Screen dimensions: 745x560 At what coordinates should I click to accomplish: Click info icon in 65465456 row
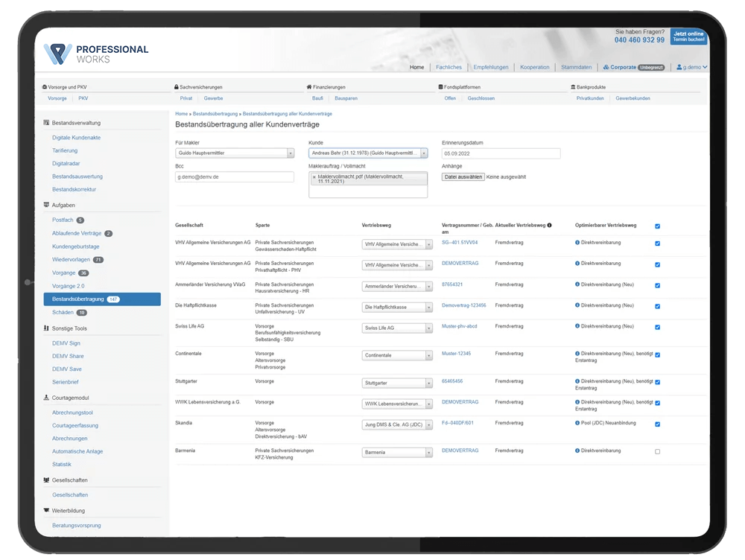click(x=577, y=381)
